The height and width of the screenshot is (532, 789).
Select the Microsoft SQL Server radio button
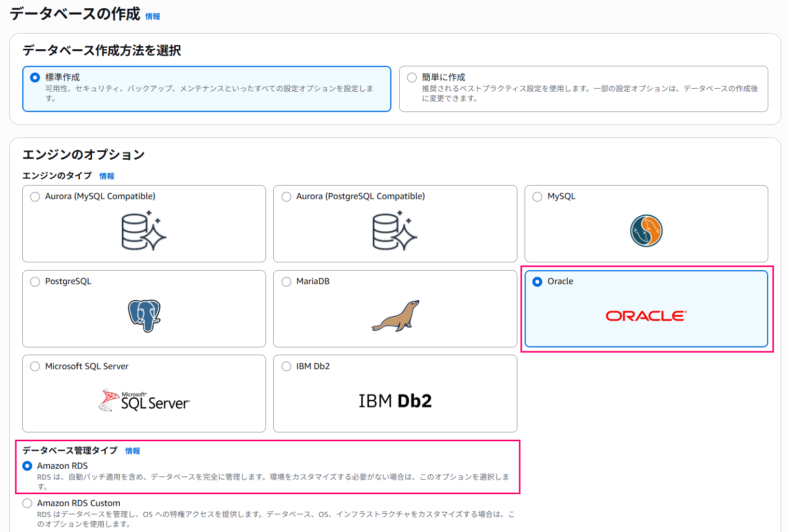click(35, 367)
